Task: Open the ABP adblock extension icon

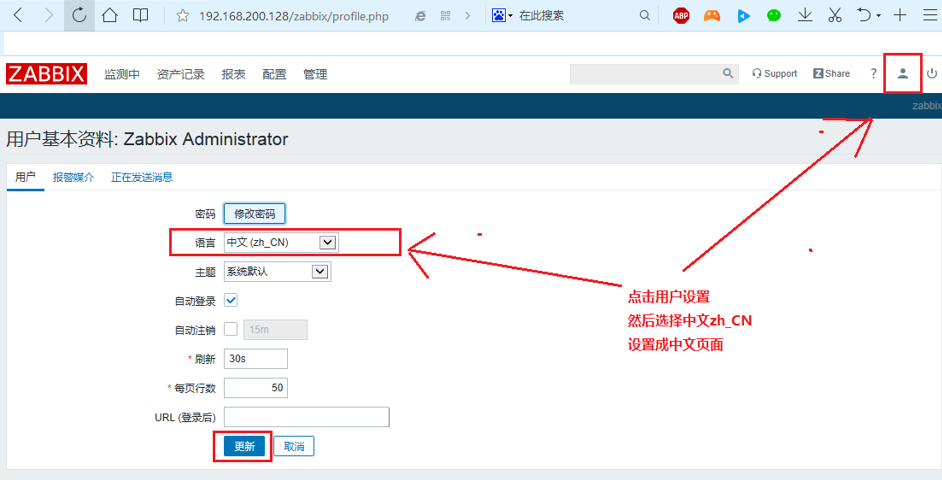Action: point(681,16)
